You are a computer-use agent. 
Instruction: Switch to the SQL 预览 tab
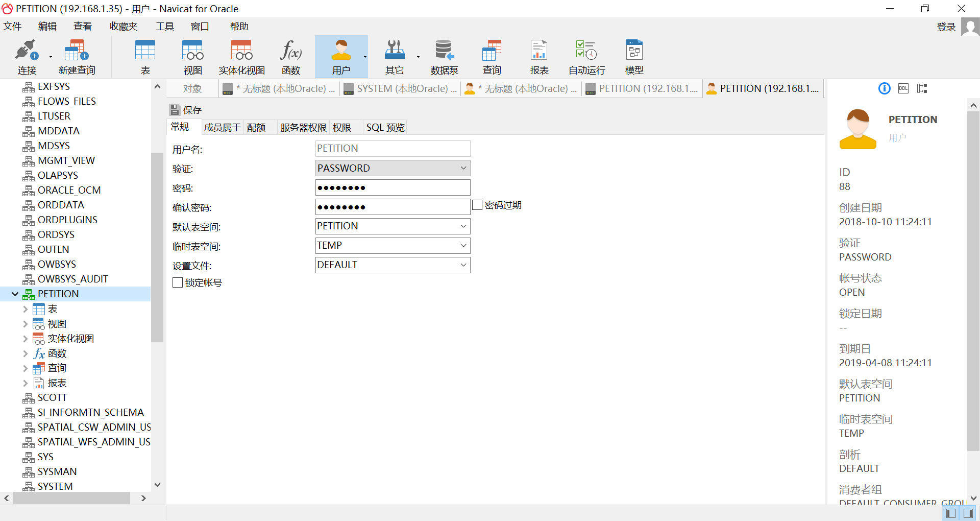[x=385, y=127]
